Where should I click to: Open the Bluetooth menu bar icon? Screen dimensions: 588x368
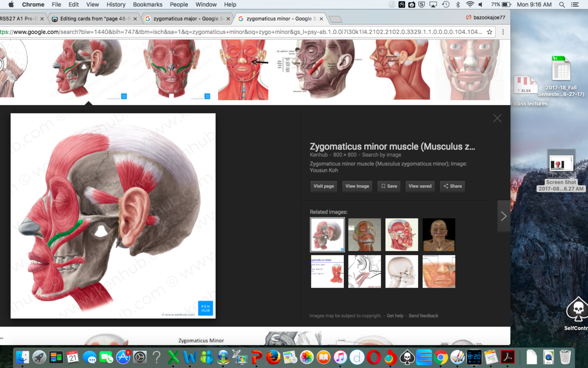click(x=458, y=4)
